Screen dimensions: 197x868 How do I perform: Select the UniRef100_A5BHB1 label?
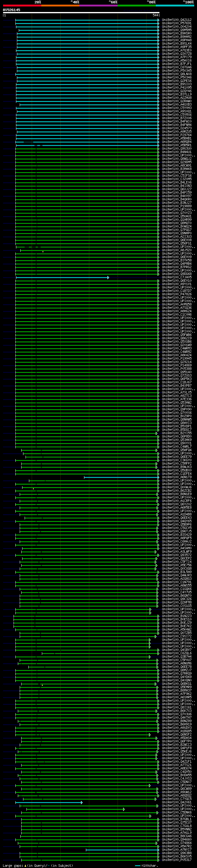pyautogui.click(x=177, y=138)
